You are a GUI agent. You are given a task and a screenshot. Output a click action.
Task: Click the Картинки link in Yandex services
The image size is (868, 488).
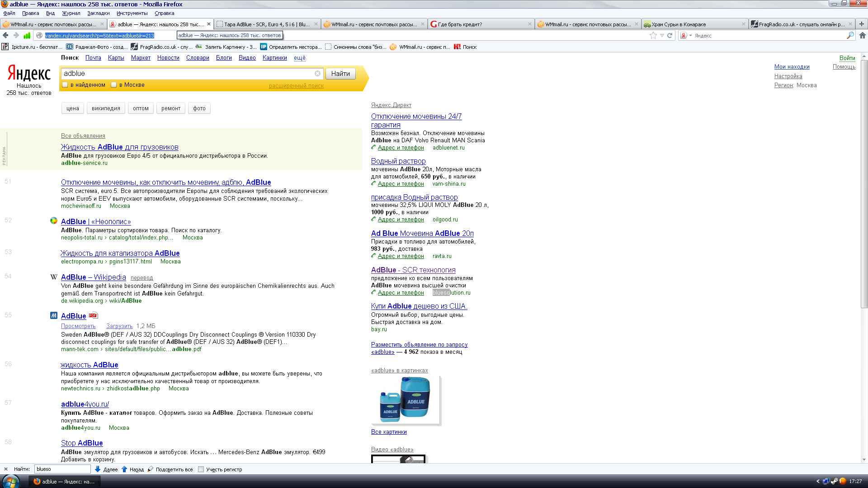(x=275, y=58)
